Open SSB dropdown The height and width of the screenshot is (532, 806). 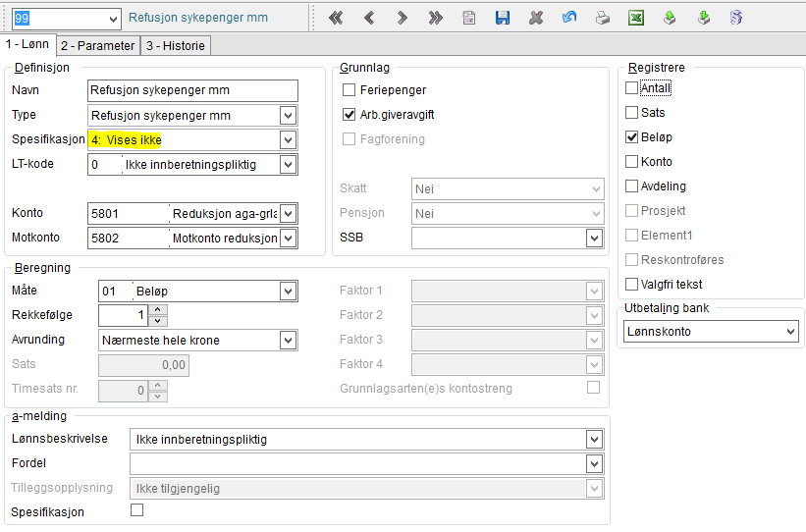[x=595, y=238]
